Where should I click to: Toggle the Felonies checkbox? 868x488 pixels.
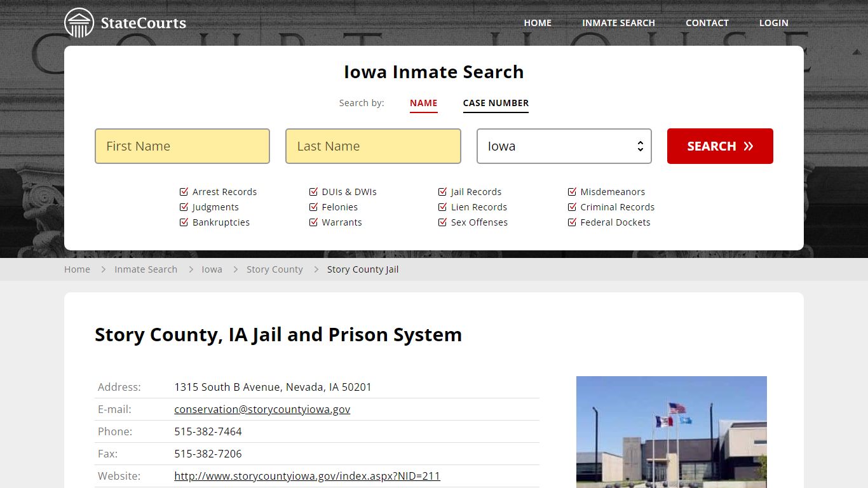point(313,207)
